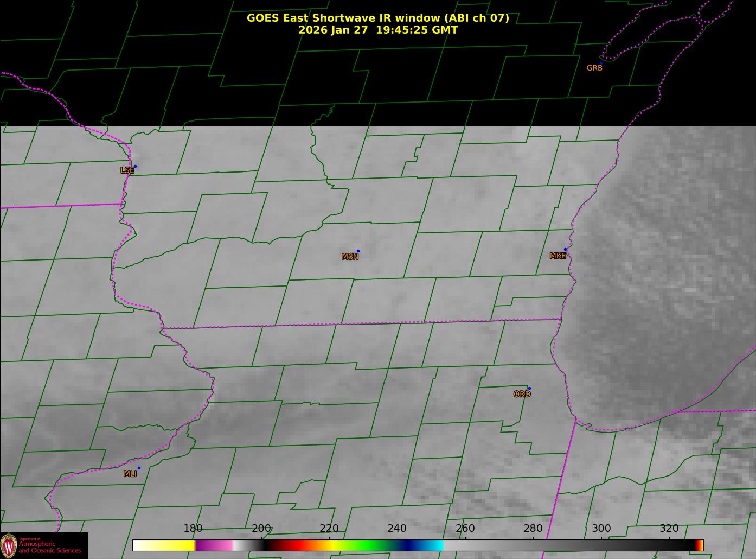
Task: Select the MKE station label
Action: pos(558,256)
